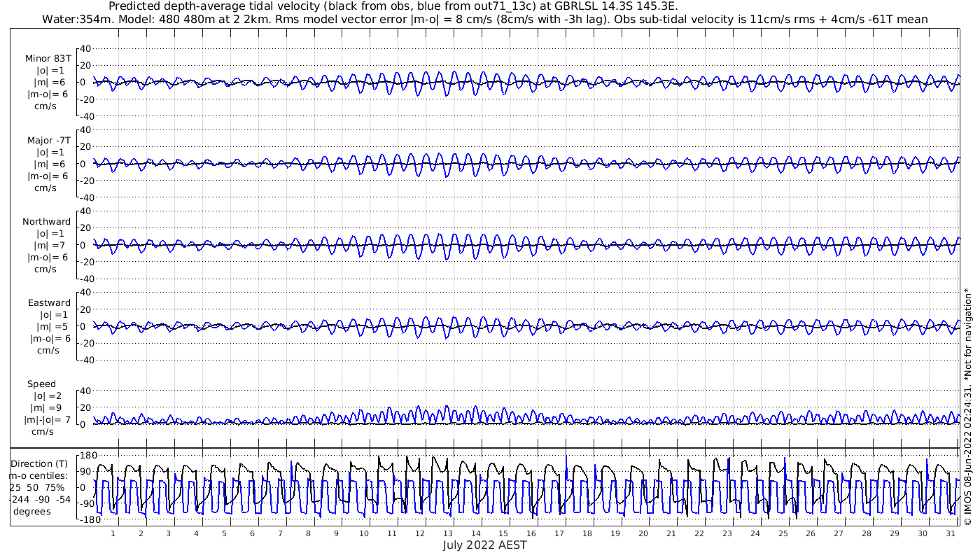Image resolution: width=980 pixels, height=560 pixels.
Task: Click the 'July 2022 AEST' axis title
Action: tap(484, 545)
